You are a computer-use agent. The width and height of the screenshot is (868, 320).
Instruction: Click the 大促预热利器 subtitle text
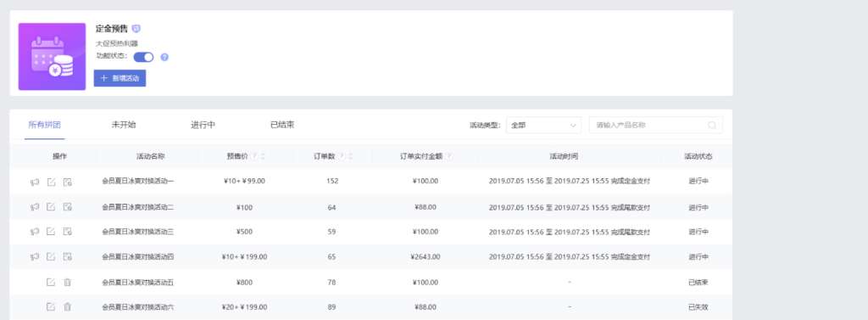click(117, 43)
